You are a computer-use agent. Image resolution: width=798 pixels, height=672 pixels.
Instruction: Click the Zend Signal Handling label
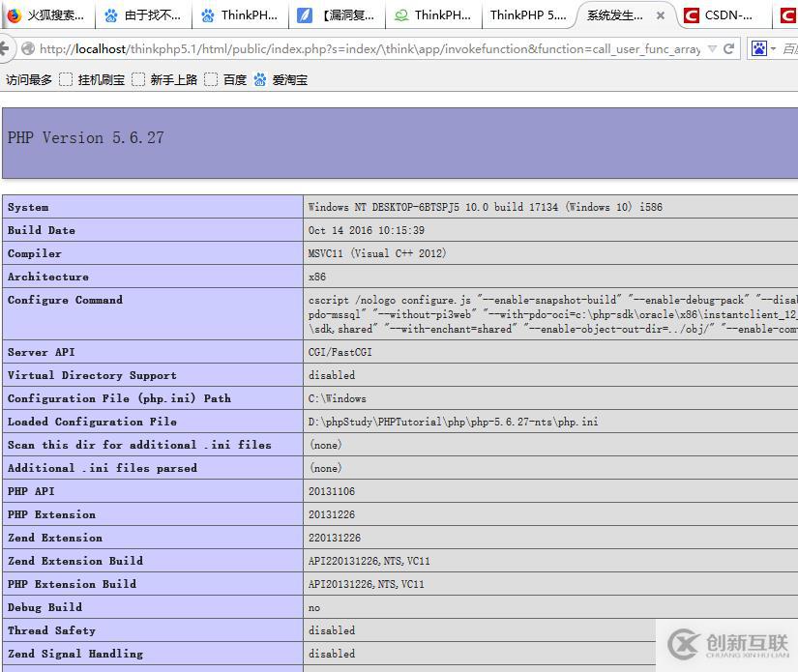pos(75,654)
